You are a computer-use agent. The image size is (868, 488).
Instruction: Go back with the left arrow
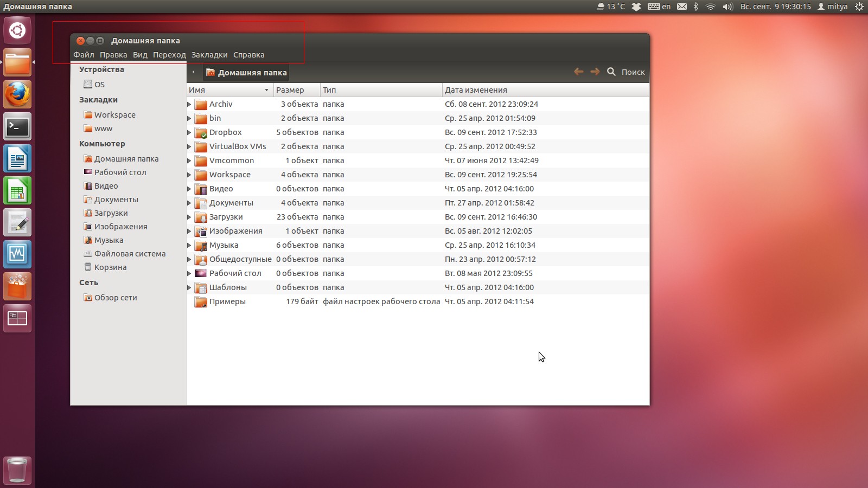point(579,72)
